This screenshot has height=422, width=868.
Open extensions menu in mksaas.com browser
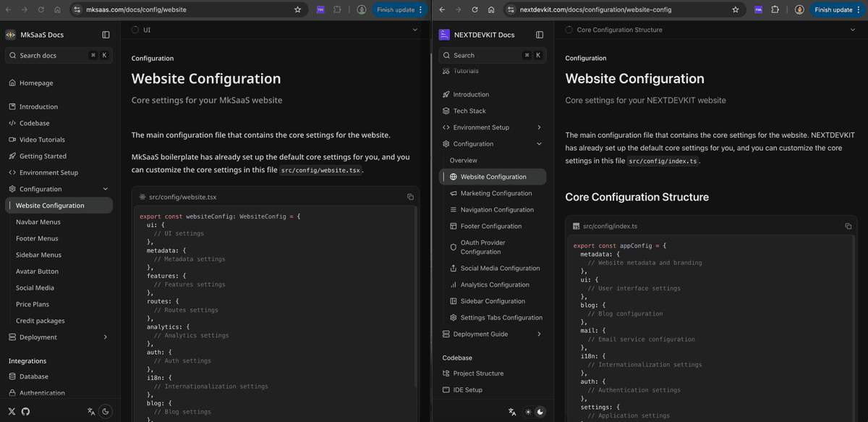point(337,9)
